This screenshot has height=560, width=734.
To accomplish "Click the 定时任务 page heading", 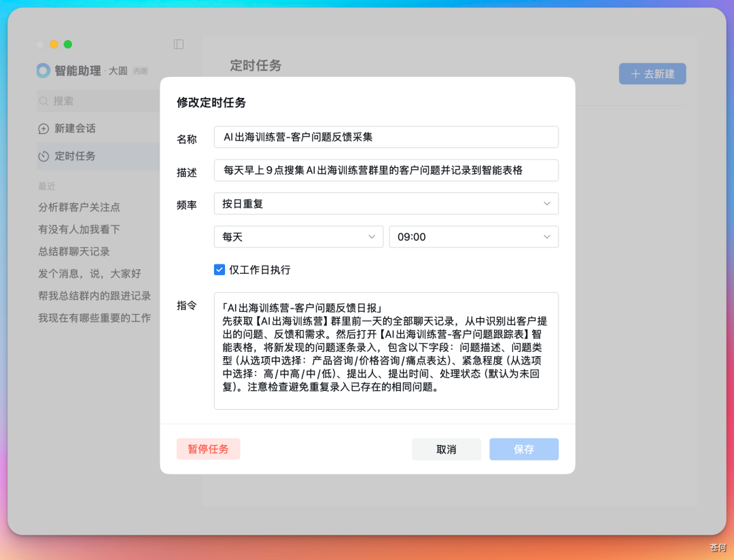I will pyautogui.click(x=256, y=65).
